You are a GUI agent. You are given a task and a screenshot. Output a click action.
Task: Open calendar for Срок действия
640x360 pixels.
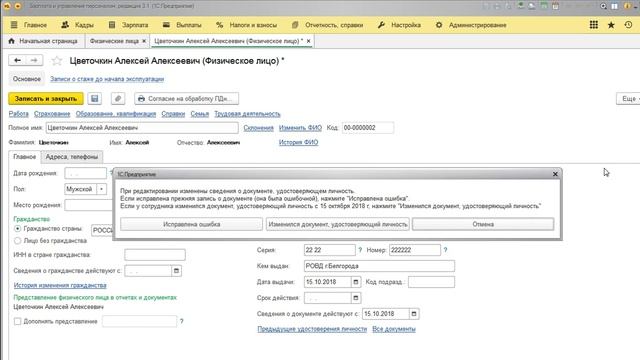click(356, 298)
